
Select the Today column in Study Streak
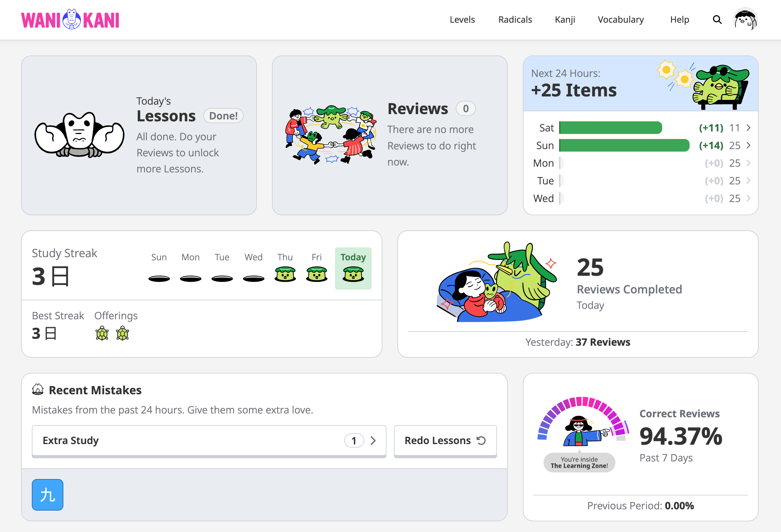[353, 268]
